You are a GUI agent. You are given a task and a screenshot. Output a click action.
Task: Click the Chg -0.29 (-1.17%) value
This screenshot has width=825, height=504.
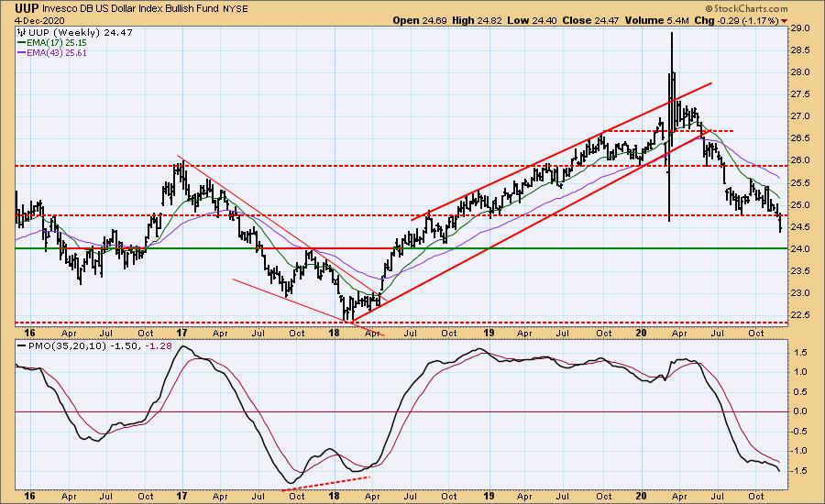pyautogui.click(x=736, y=20)
